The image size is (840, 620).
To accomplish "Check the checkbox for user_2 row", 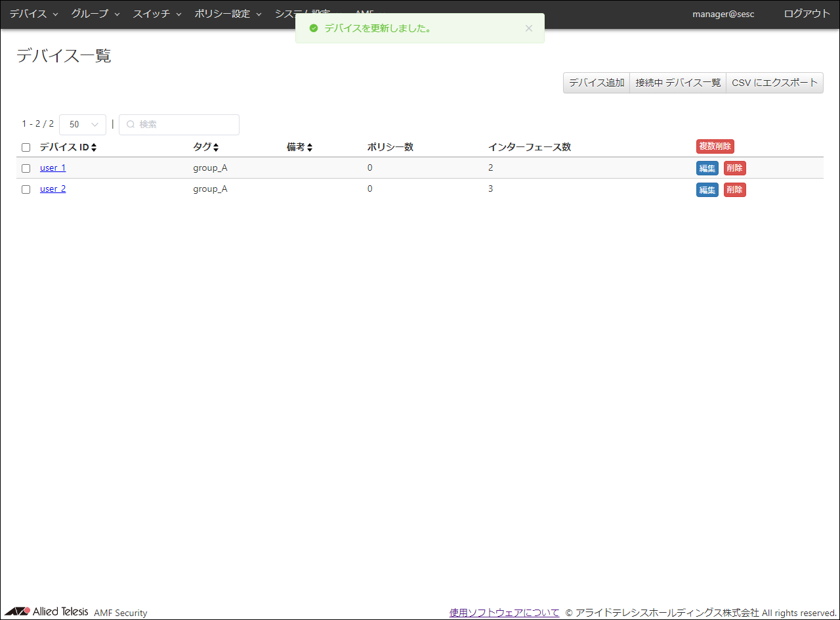I will click(x=26, y=189).
